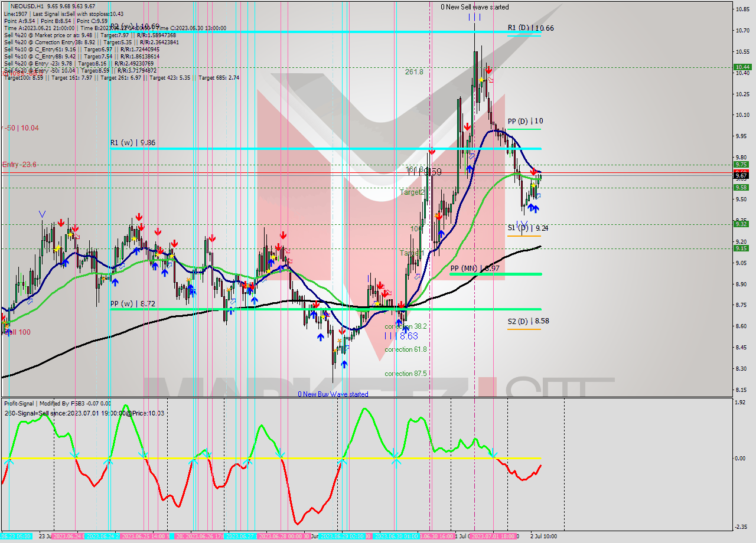
Task: Click the green 9.75 price tag on axis
Action: coord(741,165)
